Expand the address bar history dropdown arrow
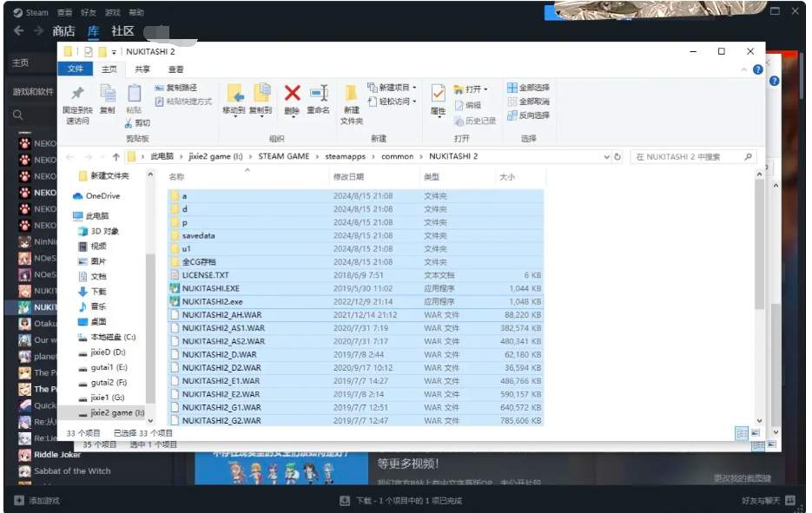 coord(606,157)
